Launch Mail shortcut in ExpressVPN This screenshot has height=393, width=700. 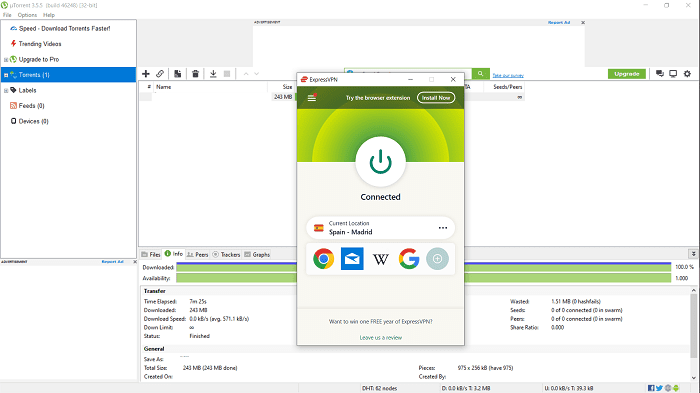[352, 259]
